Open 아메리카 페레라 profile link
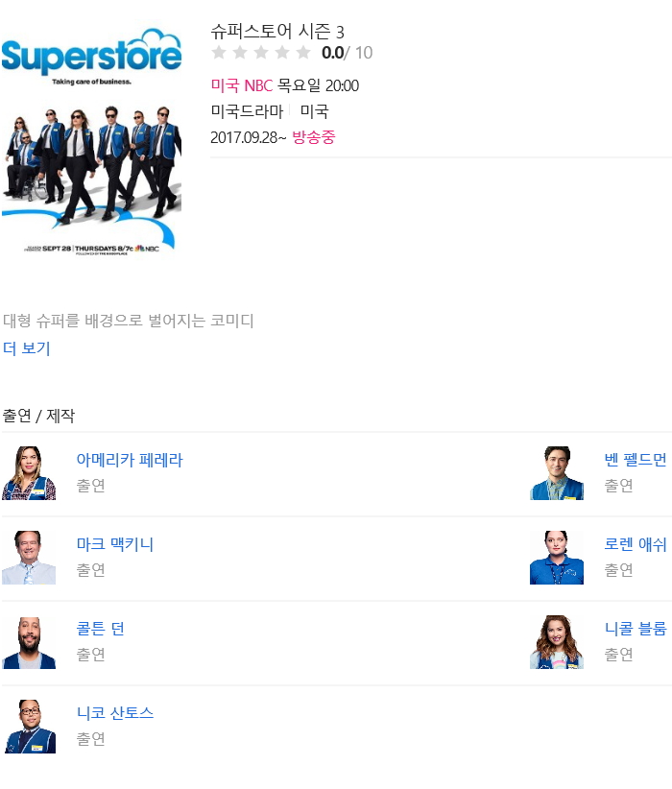 [x=130, y=460]
